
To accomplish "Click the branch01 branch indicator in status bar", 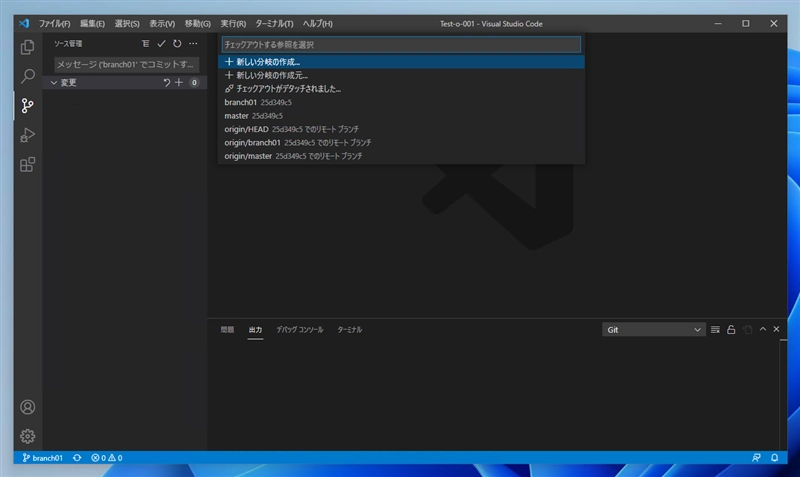I will (x=42, y=458).
